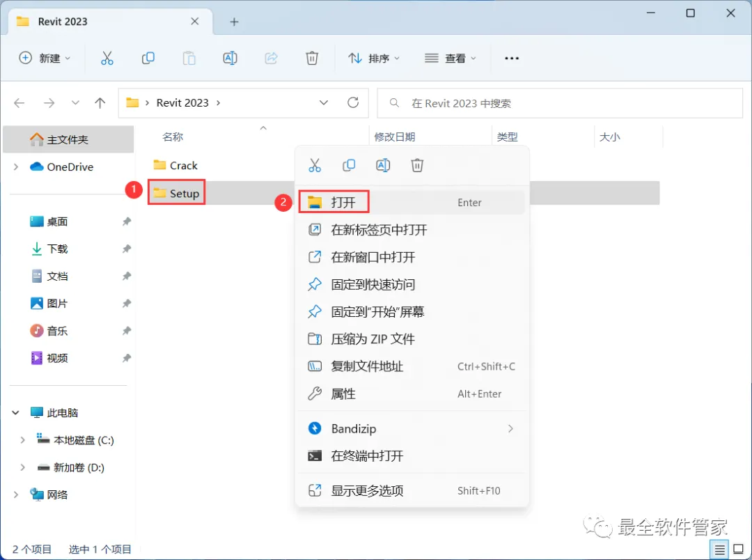Open recent locations dropdown arrow
Viewport: 752px width, 560px height.
(x=75, y=102)
